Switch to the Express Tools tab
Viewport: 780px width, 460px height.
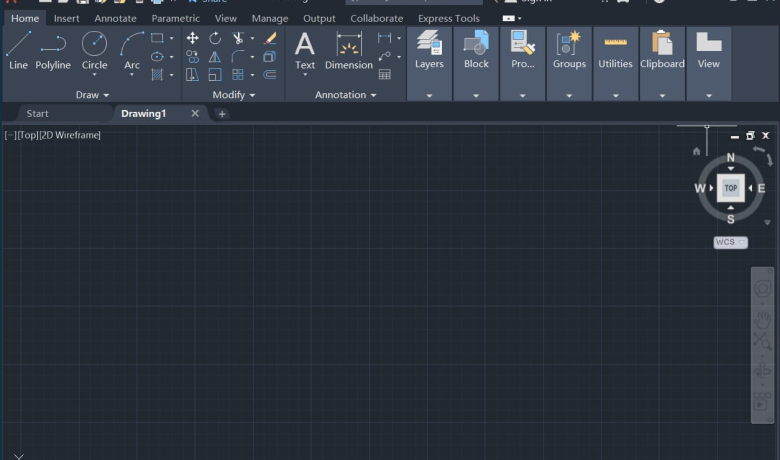[449, 18]
